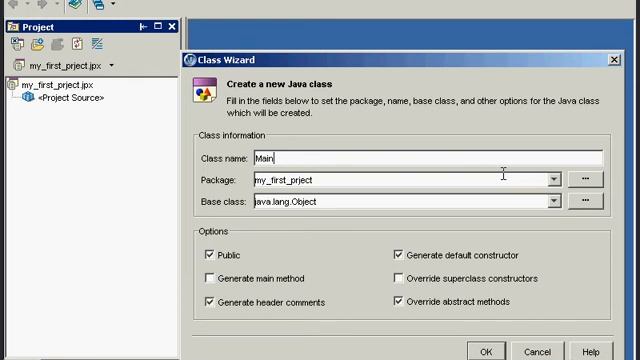
Task: Close the Project panel
Action: [x=172, y=27]
